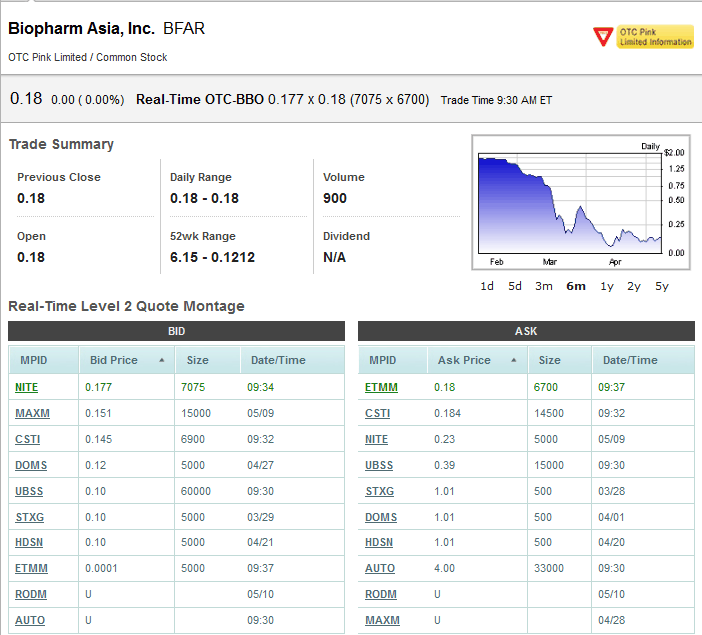Click CSTI link in ask table
The image size is (702, 635).
click(x=377, y=412)
